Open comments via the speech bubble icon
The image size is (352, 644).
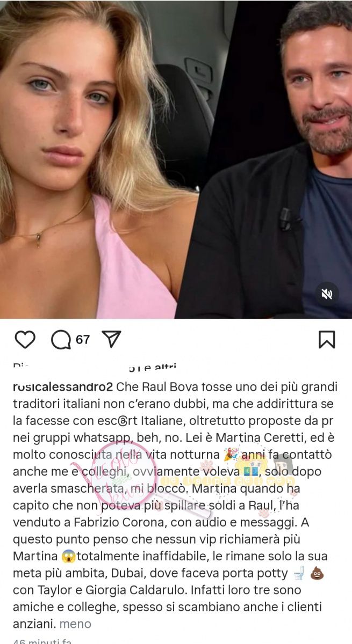tap(61, 340)
